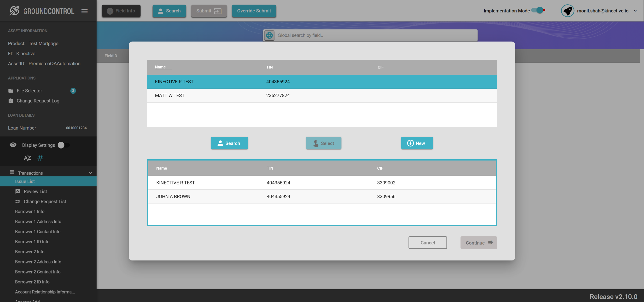The width and height of the screenshot is (644, 302).
Task: Select the JOHN A BROWN row
Action: [173, 196]
